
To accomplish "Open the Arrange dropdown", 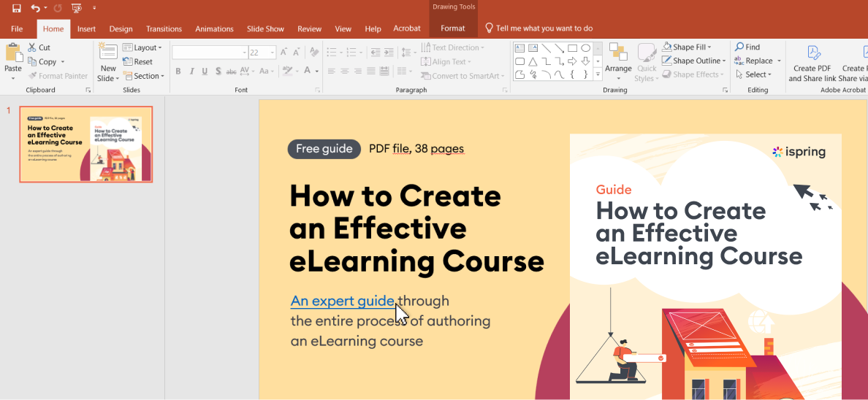I will (x=618, y=63).
